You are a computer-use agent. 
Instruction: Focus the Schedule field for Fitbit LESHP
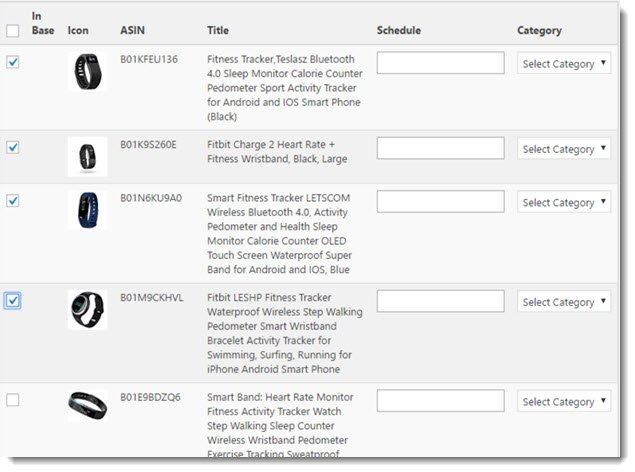coord(441,301)
